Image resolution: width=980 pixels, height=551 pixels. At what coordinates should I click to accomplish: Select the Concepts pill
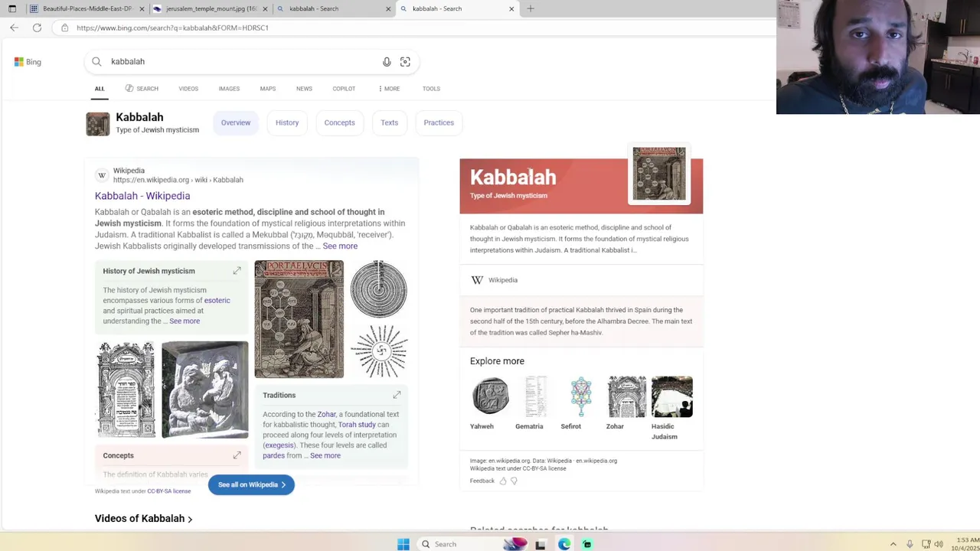pyautogui.click(x=339, y=122)
